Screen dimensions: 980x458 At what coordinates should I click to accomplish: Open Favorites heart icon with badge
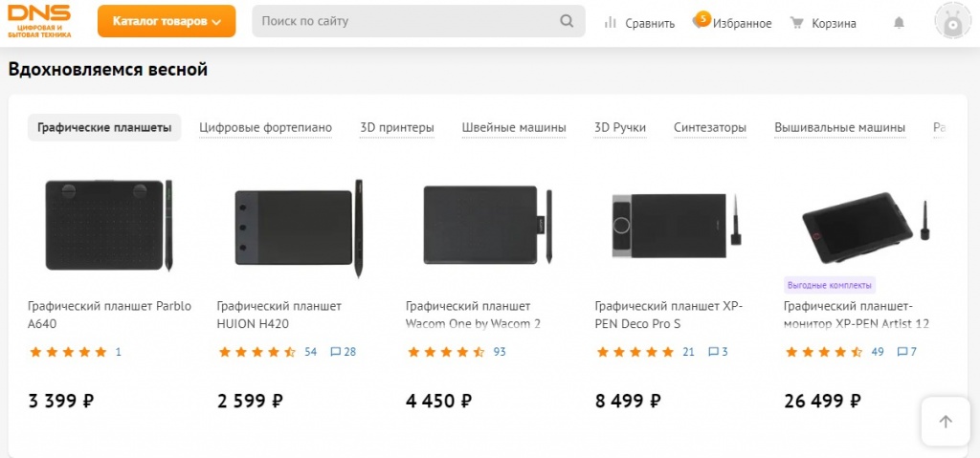click(702, 22)
